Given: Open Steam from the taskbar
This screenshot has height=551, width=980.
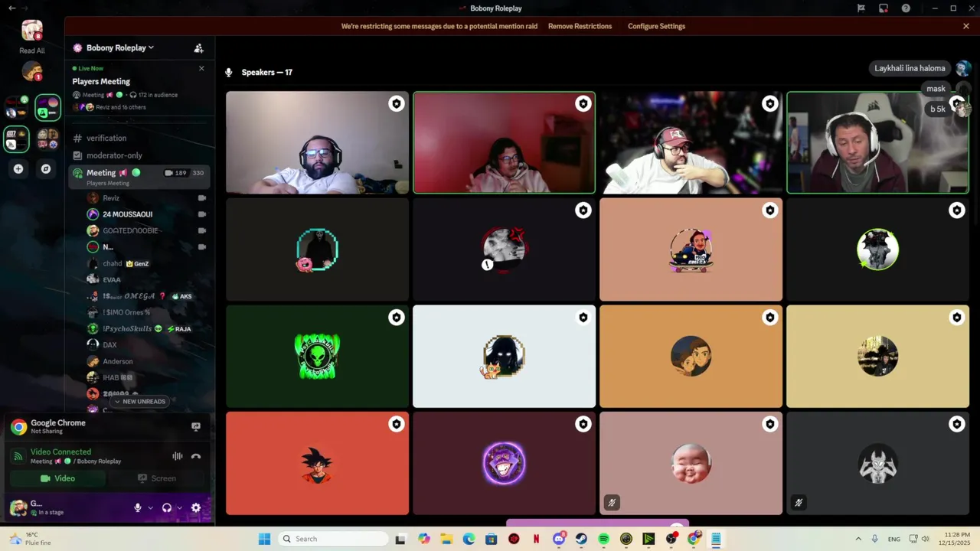Looking at the screenshot, I should pyautogui.click(x=581, y=539).
